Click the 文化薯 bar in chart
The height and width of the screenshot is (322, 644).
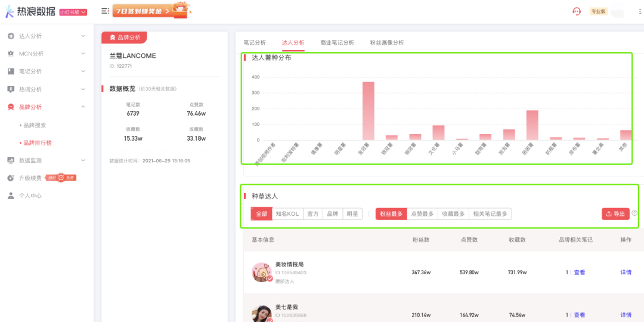point(439,132)
